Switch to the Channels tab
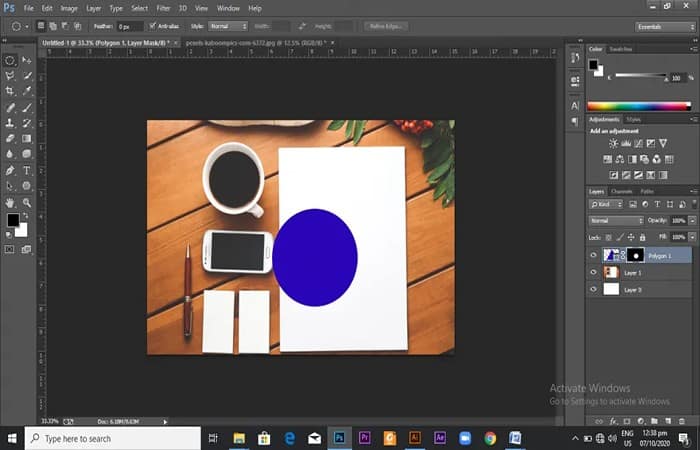Image resolution: width=700 pixels, height=450 pixels. (621, 191)
